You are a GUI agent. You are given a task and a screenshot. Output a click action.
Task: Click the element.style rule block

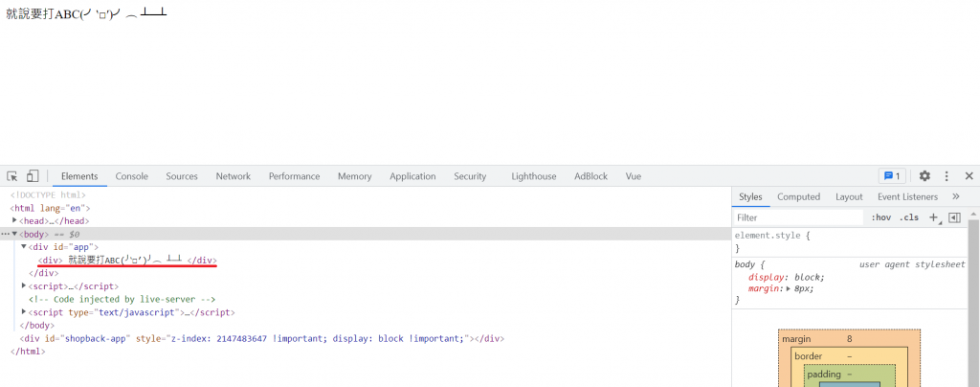(x=850, y=242)
